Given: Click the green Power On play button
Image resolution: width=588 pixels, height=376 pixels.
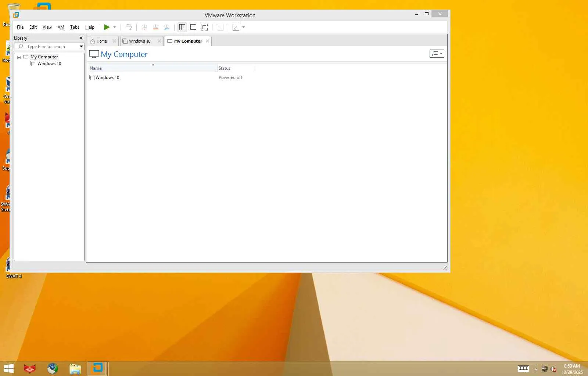Looking at the screenshot, I should click(107, 27).
